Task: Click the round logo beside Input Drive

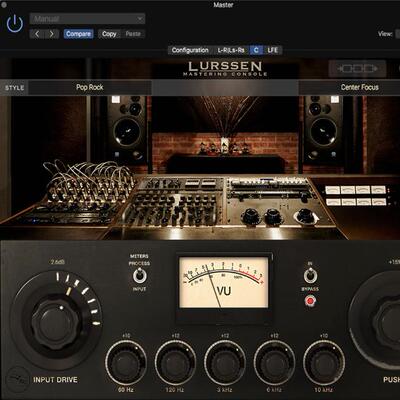Action: click(x=18, y=379)
